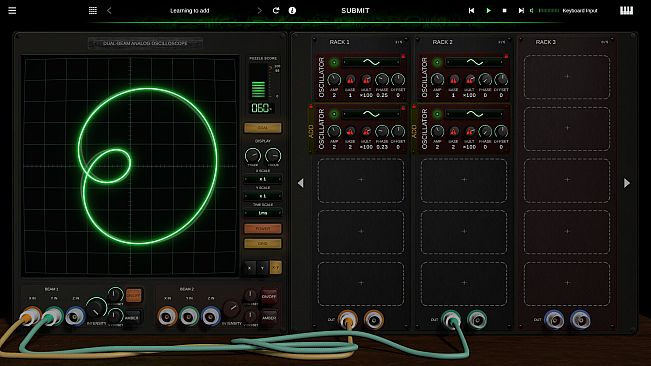Image resolution: width=651 pixels, height=366 pixels.
Task: Remove Rack 2 top oscillator via red corner button
Action: 506,56
